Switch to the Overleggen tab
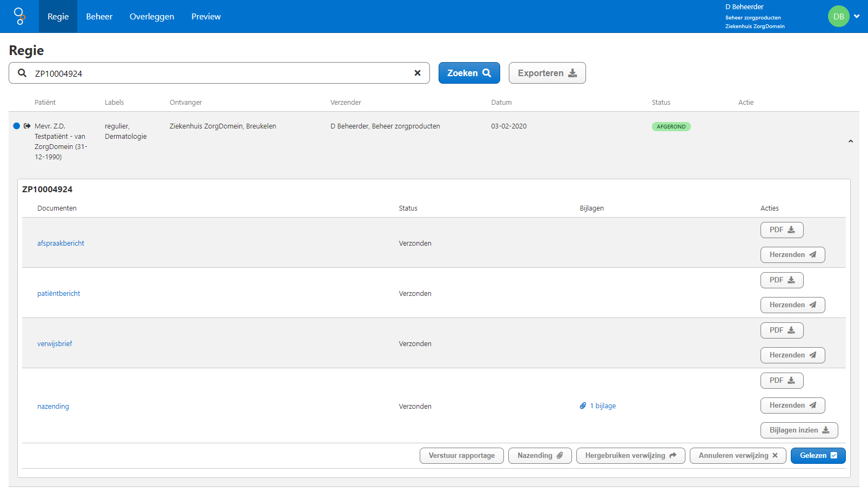This screenshot has height=500, width=868. [x=152, y=16]
